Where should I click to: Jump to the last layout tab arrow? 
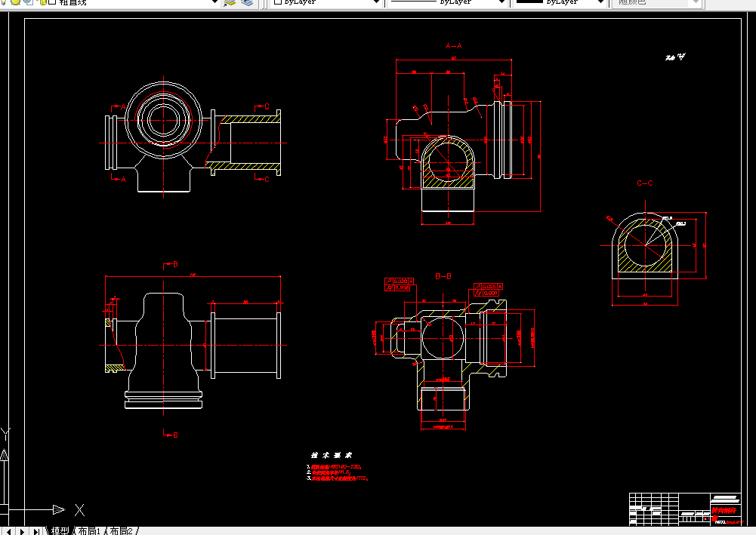click(36, 532)
